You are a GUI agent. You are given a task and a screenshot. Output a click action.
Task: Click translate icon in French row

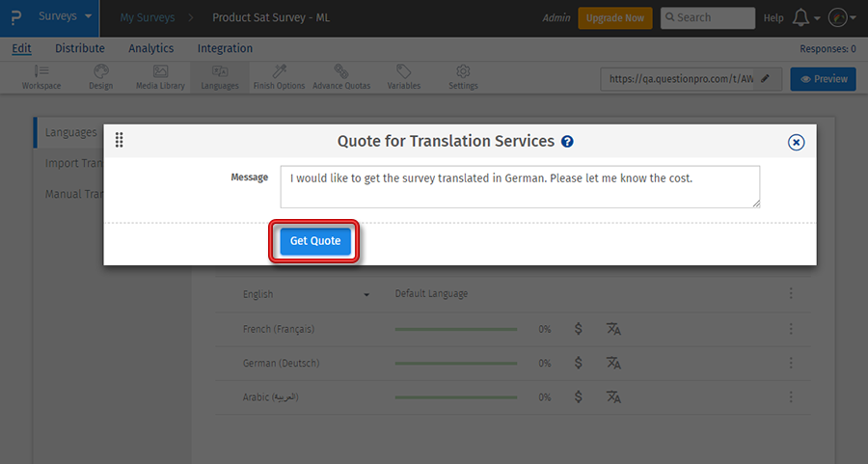613,329
